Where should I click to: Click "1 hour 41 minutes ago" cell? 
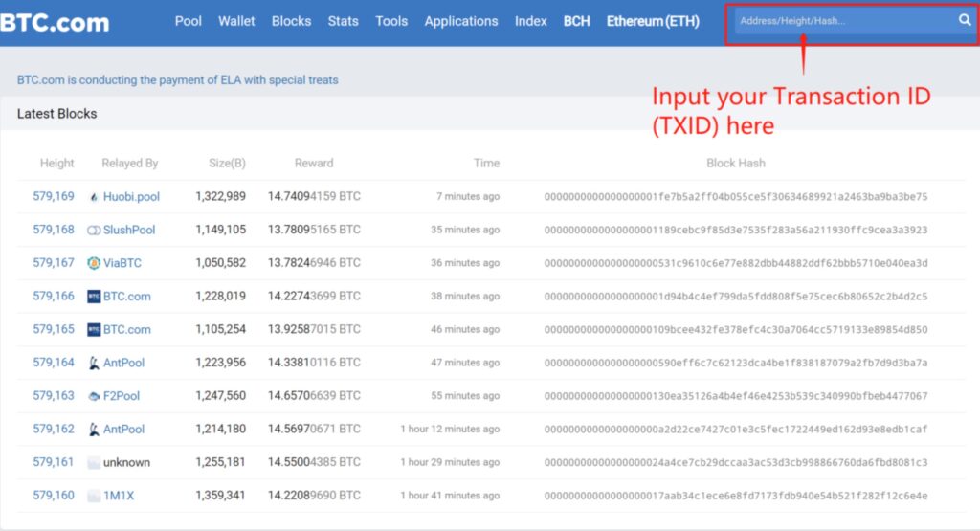(450, 496)
